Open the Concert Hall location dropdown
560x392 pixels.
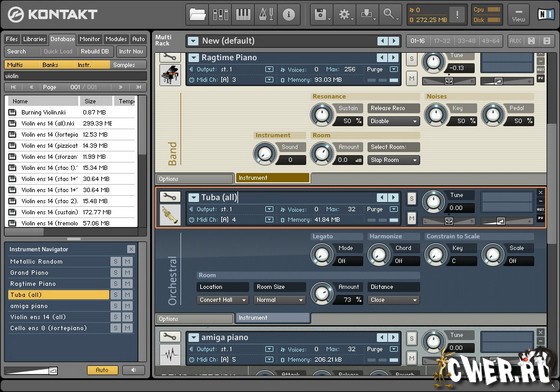point(222,300)
